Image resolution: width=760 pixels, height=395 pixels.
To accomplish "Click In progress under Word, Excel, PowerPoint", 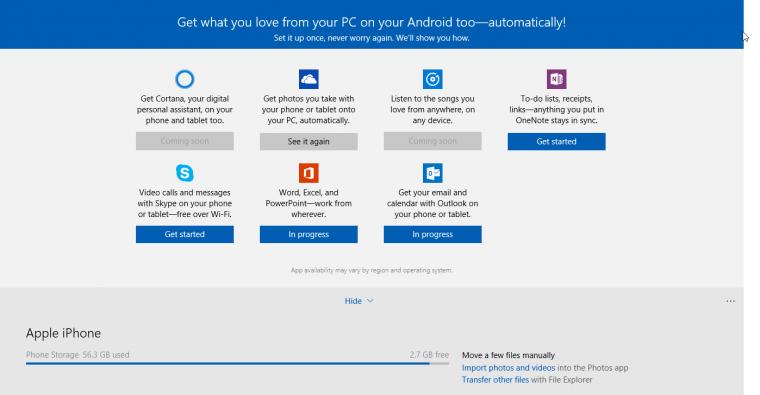I will pyautogui.click(x=309, y=234).
